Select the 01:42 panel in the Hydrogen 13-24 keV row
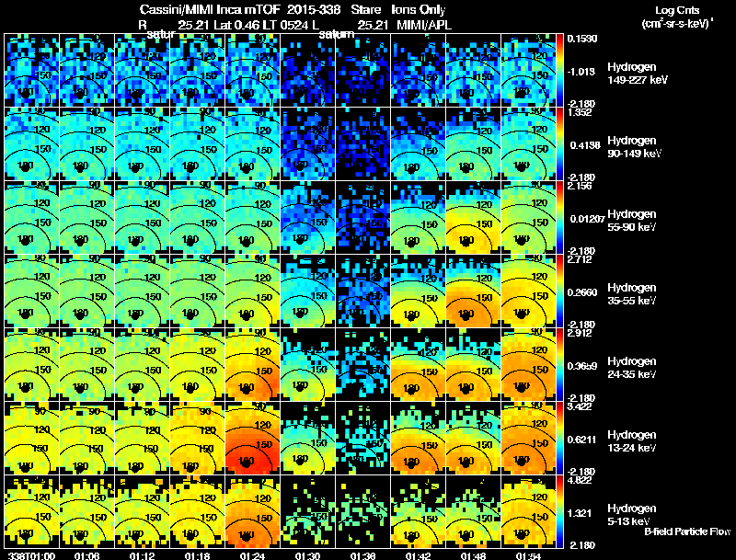The height and width of the screenshot is (560, 736). 419,438
